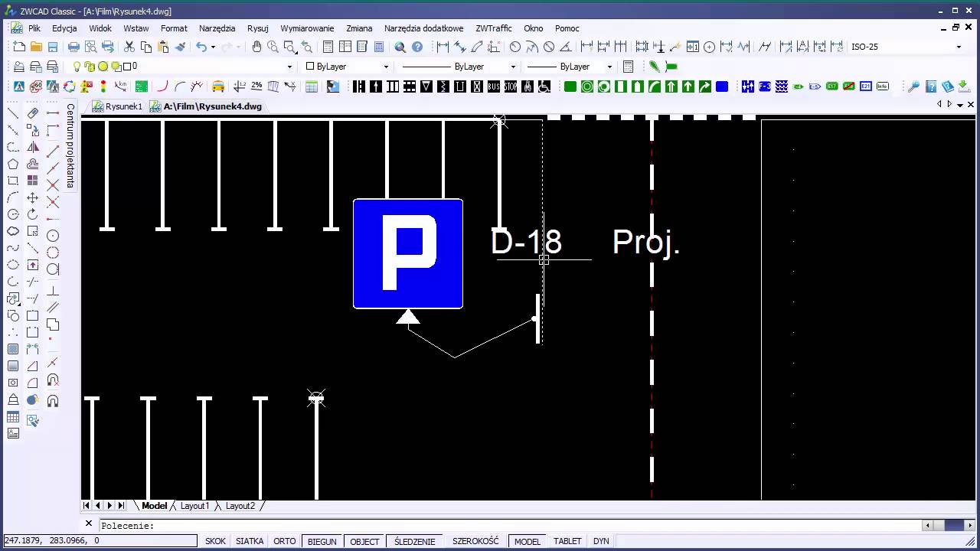Click the yellow taxi car icon

(x=218, y=86)
